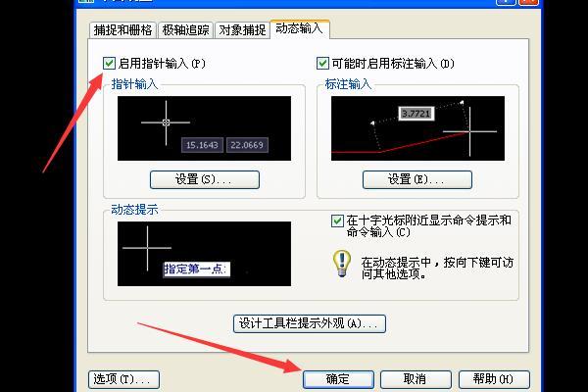This screenshot has width=588, height=392.
Task: Click the 动态提示 preview image
Action: click(x=204, y=254)
